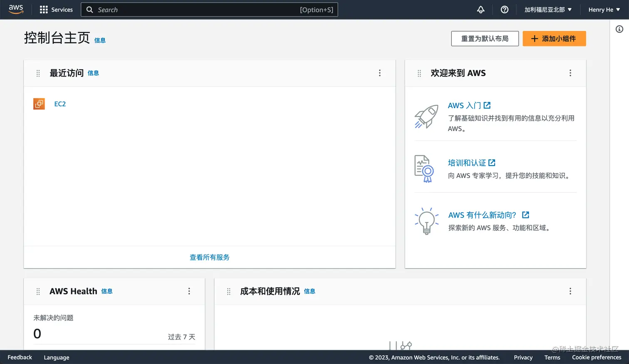Click the EC2 service icon

point(39,104)
